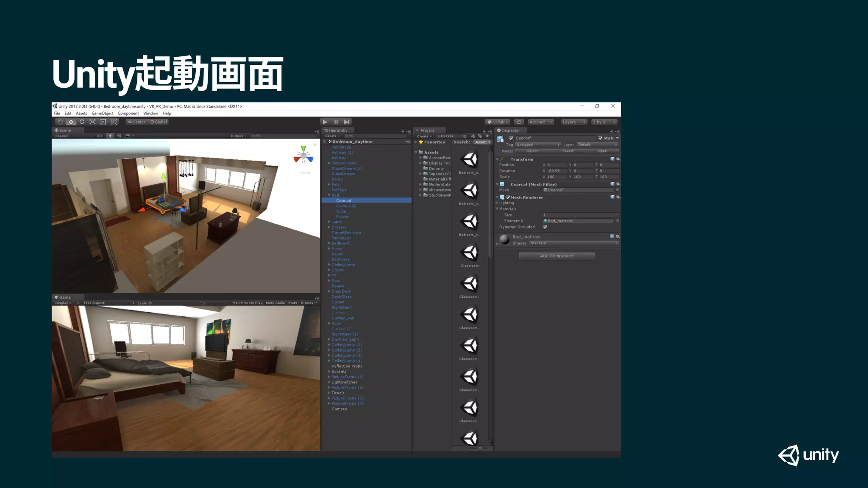The width and height of the screenshot is (868, 488).
Task: Click the Play button
Action: [325, 122]
